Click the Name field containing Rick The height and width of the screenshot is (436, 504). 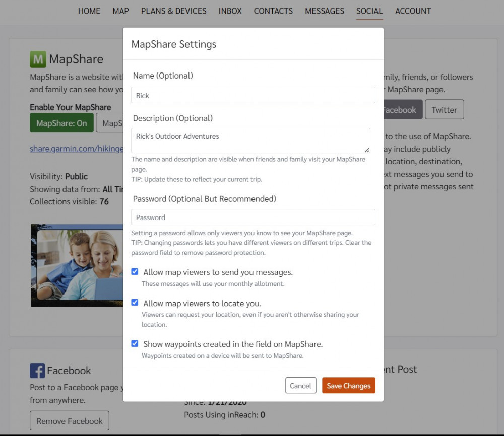(x=253, y=95)
